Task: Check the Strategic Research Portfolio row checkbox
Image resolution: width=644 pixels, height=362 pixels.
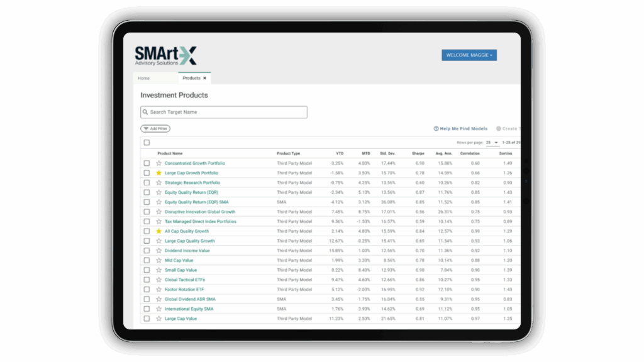Action: tap(147, 182)
